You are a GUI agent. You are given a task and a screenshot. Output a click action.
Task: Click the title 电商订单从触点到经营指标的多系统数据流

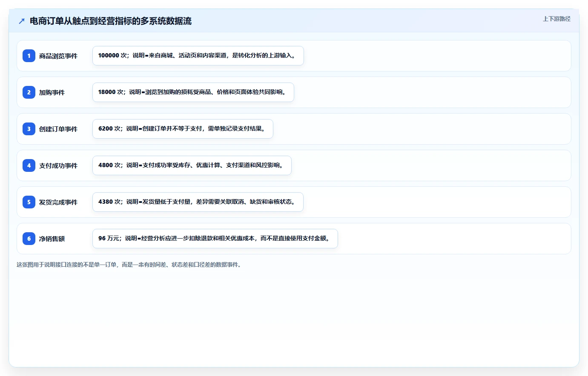coord(111,21)
